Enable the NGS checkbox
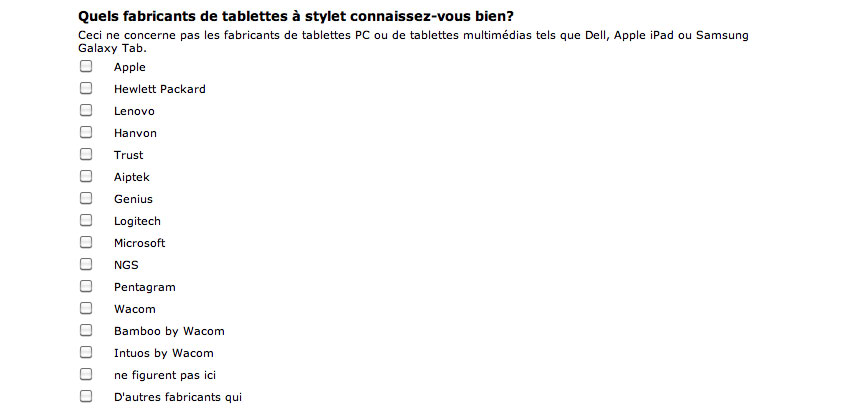850x411 pixels. [86, 264]
